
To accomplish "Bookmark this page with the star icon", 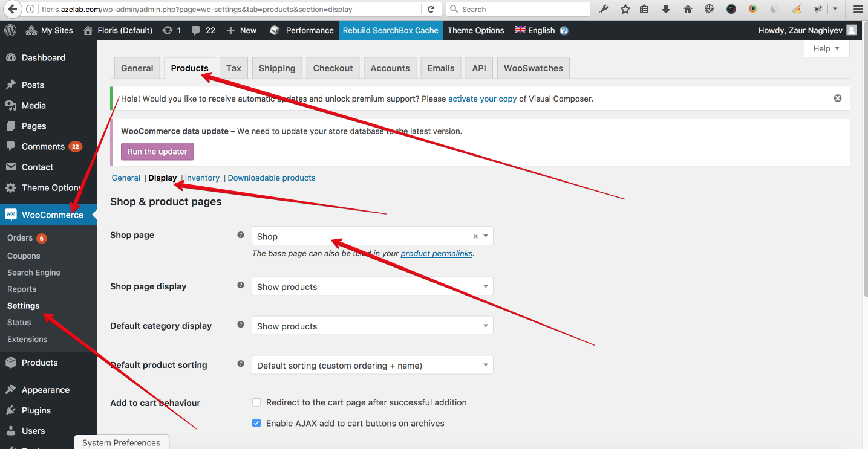I will pyautogui.click(x=625, y=9).
